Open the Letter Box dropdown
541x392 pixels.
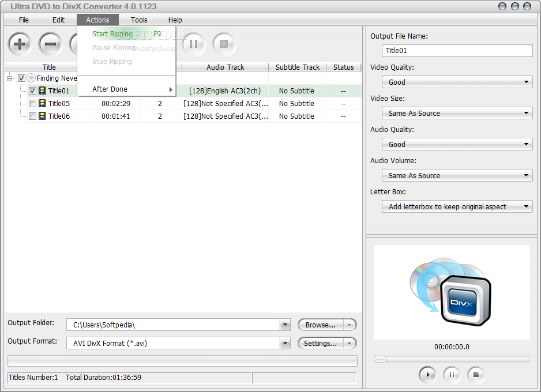457,206
